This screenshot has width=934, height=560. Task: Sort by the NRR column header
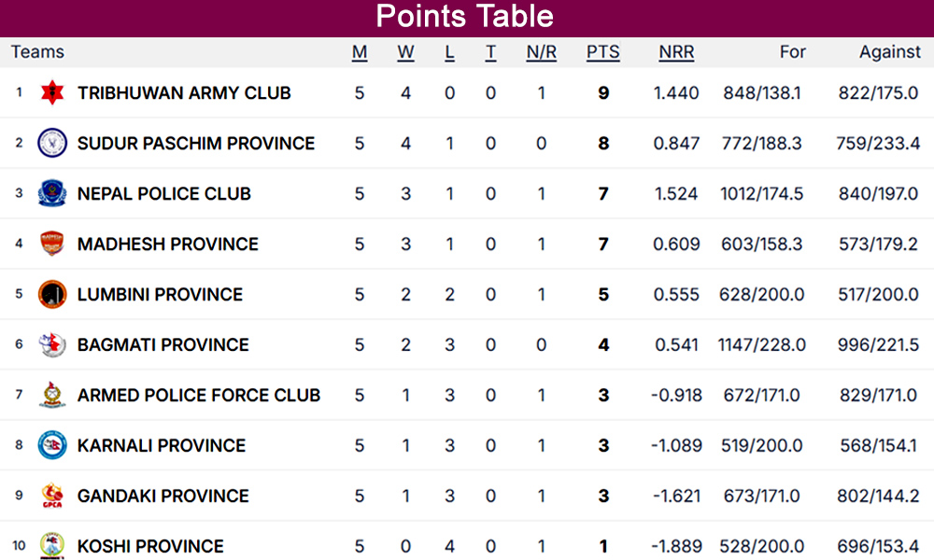[x=676, y=52]
